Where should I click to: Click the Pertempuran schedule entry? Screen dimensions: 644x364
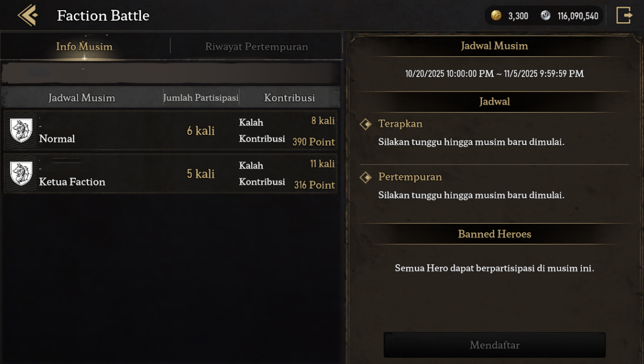tap(410, 177)
